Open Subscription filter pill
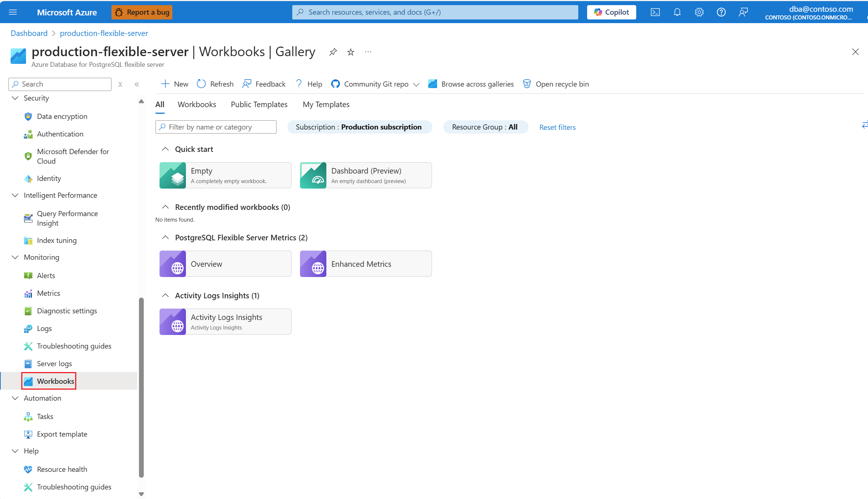The height and width of the screenshot is (499, 868). pos(359,127)
